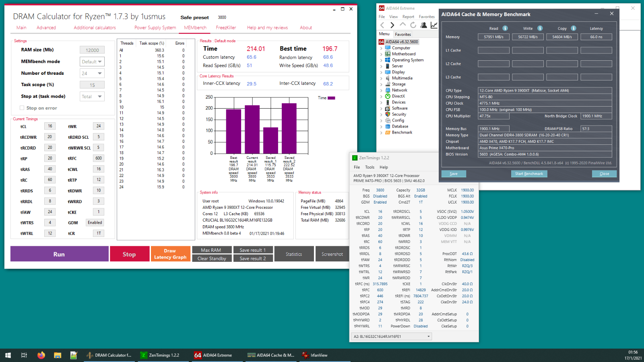Open the AIDA64 Report menu

tap(408, 17)
